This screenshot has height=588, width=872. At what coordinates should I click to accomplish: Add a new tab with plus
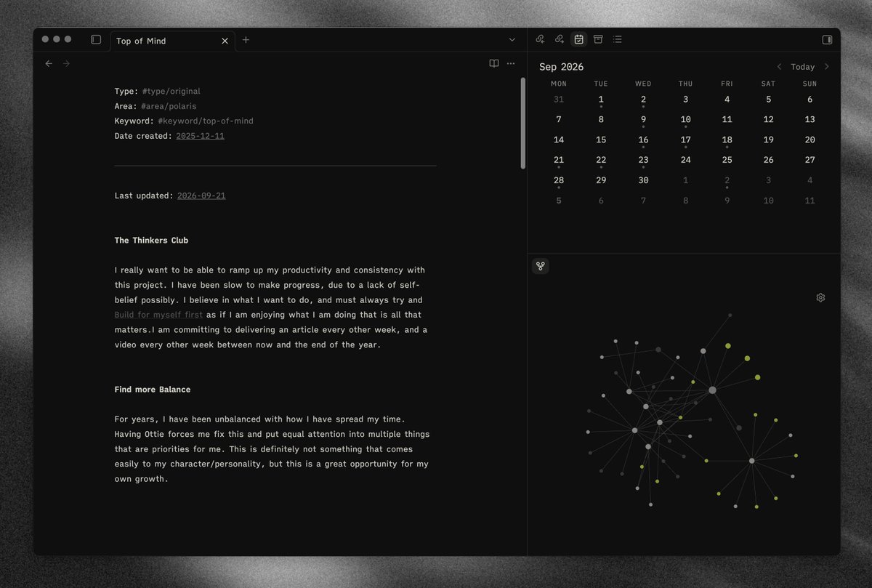pos(246,40)
